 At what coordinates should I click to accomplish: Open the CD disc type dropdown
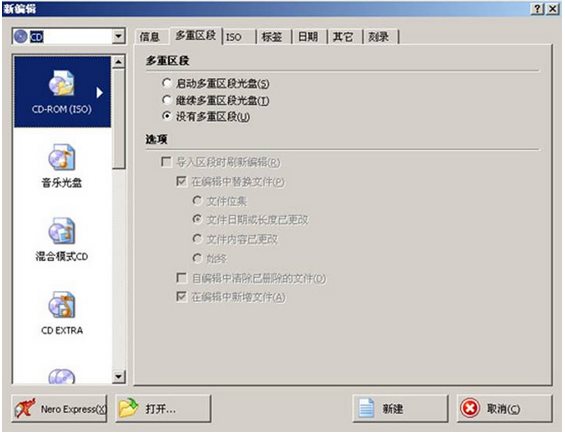[118, 36]
